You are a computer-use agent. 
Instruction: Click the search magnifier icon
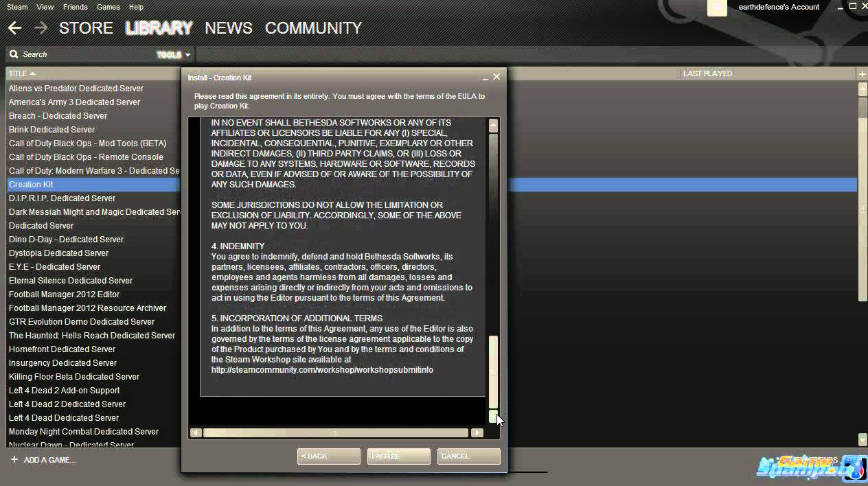(x=14, y=54)
